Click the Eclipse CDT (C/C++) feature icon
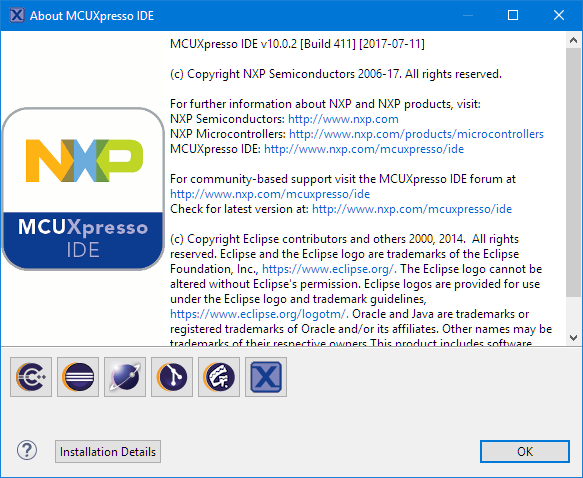 click(x=31, y=377)
